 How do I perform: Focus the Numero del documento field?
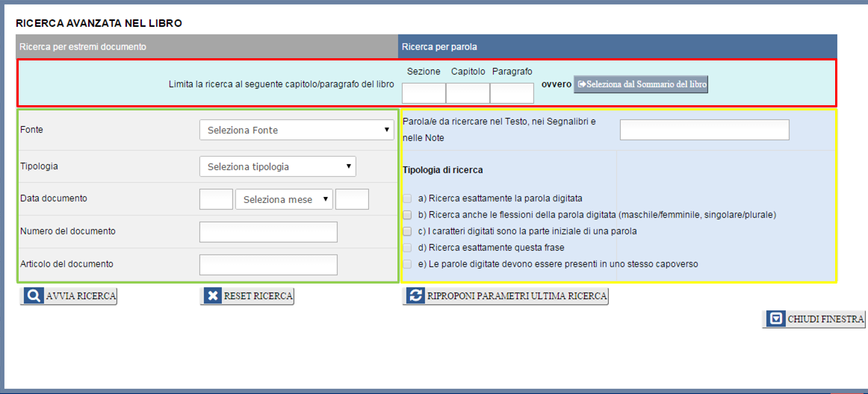point(268,232)
